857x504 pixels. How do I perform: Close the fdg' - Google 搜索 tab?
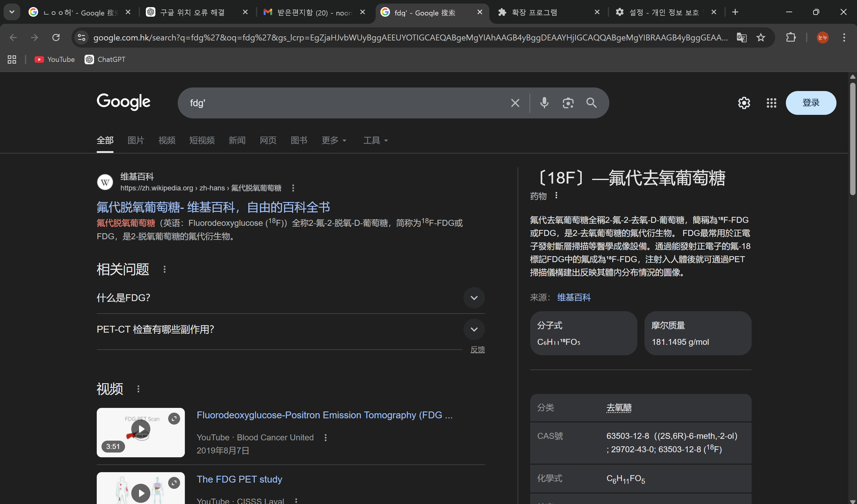click(x=480, y=12)
